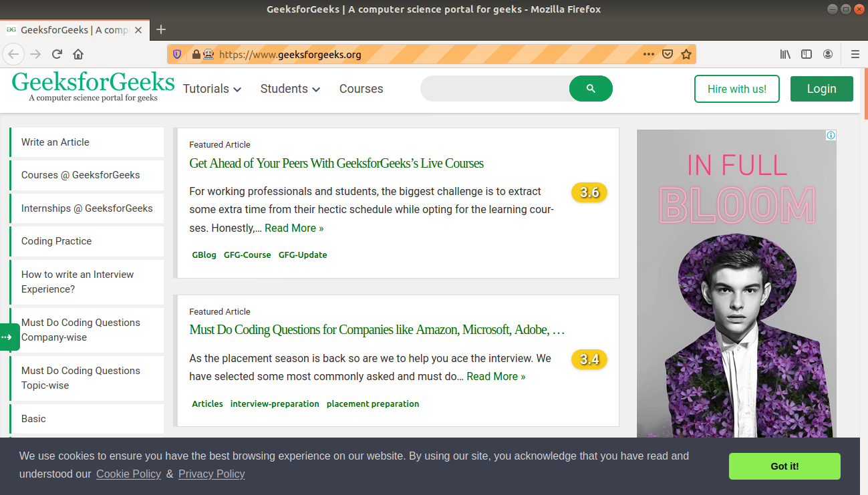Click the green search magnifier button
The width and height of the screenshot is (868, 495).
pos(591,88)
